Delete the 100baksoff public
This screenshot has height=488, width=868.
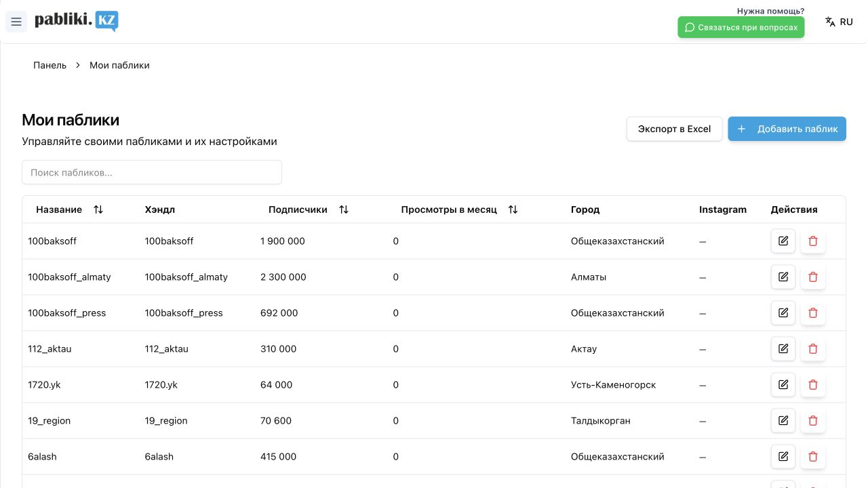(813, 241)
